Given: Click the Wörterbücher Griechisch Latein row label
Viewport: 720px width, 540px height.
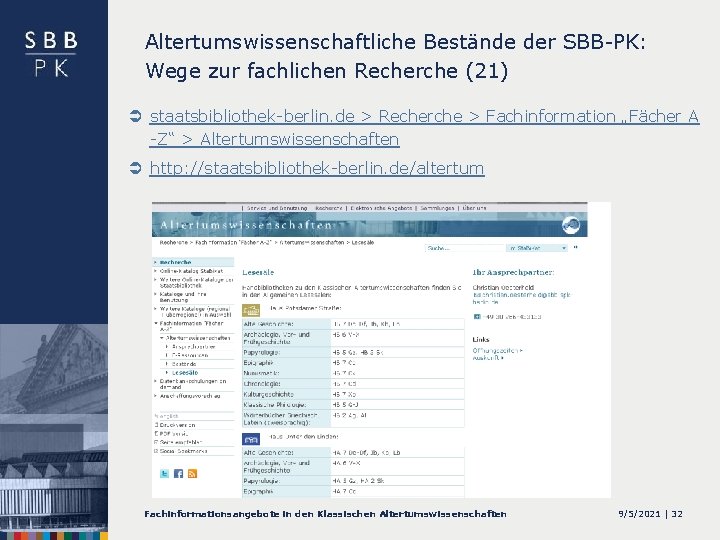Looking at the screenshot, I should tap(280, 419).
